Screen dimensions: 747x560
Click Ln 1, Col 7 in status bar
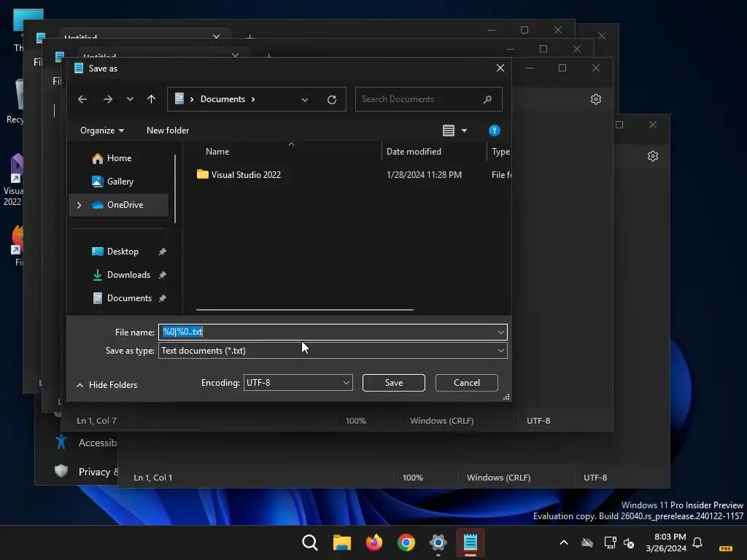[97, 421]
